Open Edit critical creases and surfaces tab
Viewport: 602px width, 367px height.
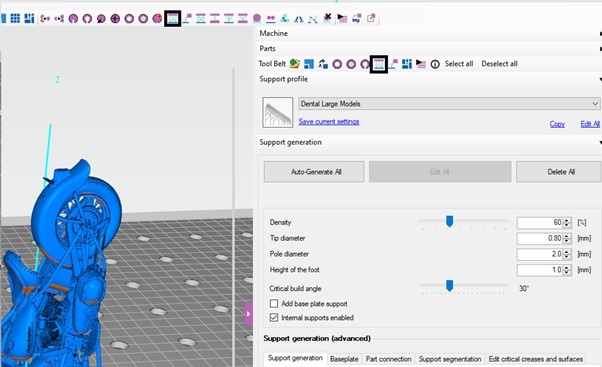[536, 359]
